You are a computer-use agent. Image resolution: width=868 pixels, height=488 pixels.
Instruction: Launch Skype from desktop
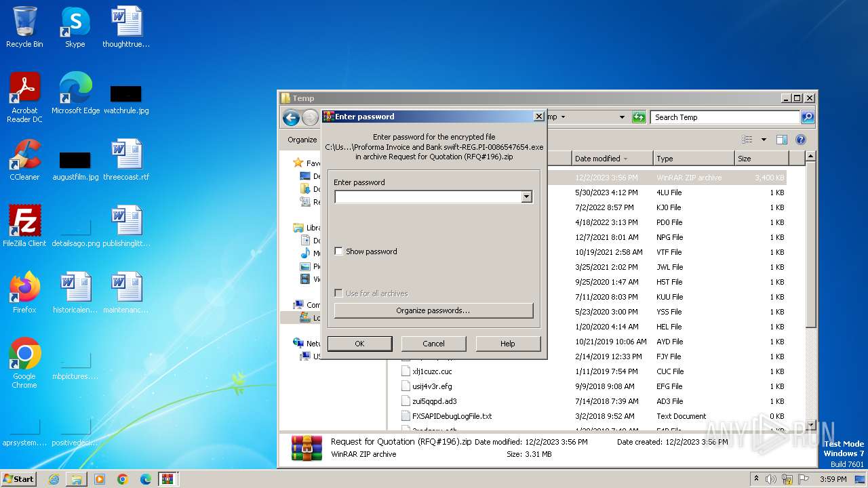[x=75, y=27]
